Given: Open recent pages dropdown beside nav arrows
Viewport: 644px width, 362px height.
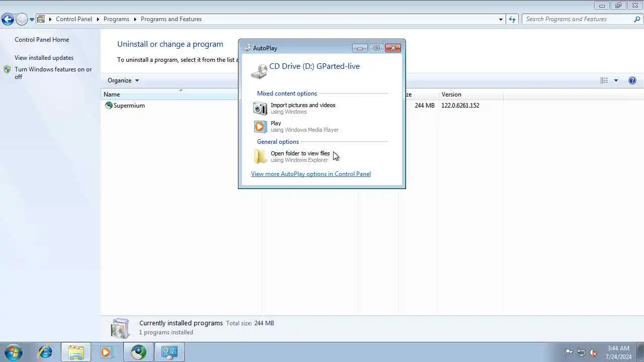Looking at the screenshot, I should [32, 20].
